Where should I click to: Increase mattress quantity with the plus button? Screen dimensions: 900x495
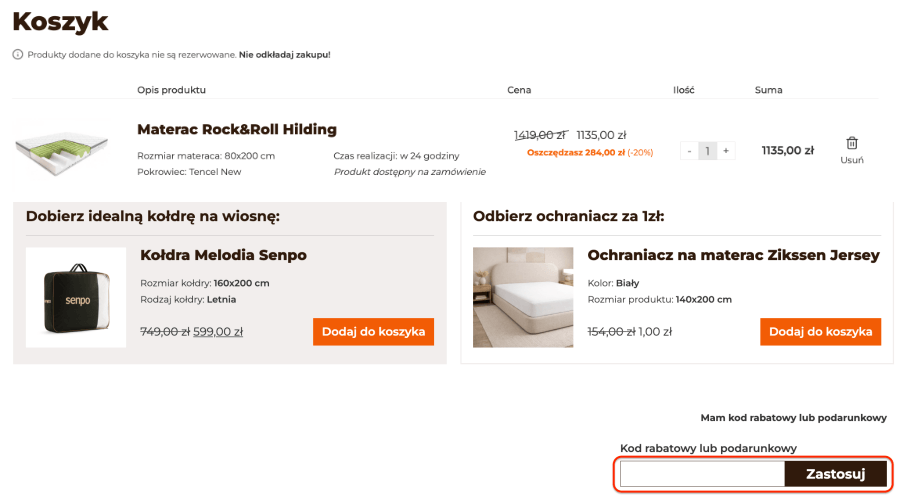[x=726, y=151]
